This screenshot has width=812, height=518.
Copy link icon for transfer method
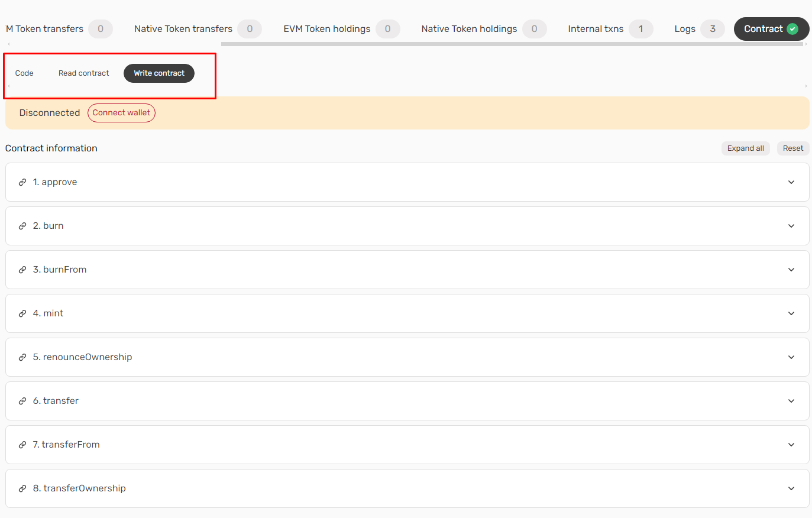pyautogui.click(x=22, y=401)
